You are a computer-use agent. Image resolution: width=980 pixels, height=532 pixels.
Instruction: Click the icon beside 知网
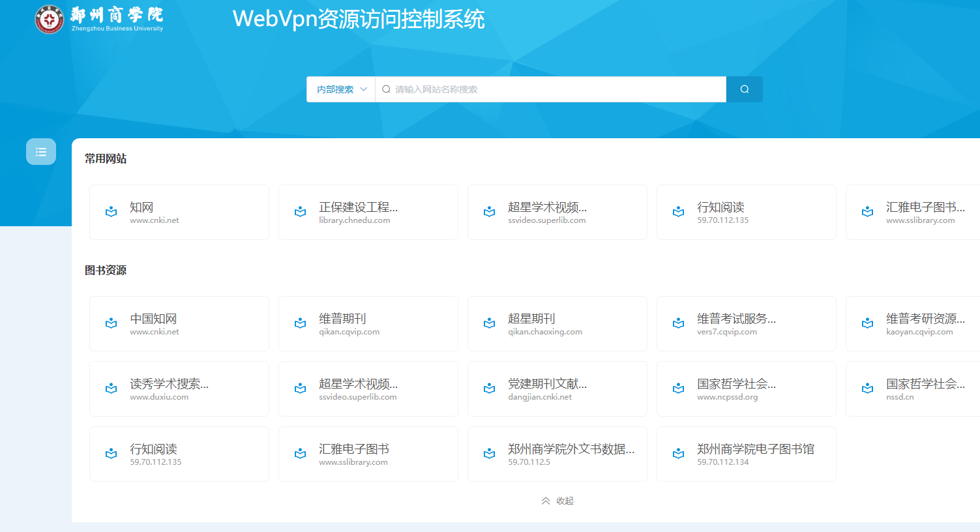point(111,212)
